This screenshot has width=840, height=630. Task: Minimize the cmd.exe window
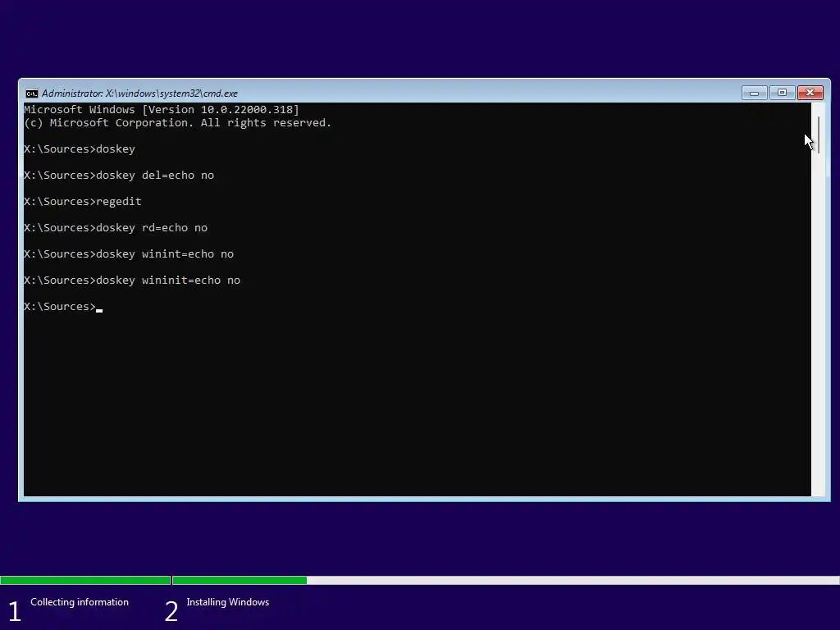pos(755,93)
